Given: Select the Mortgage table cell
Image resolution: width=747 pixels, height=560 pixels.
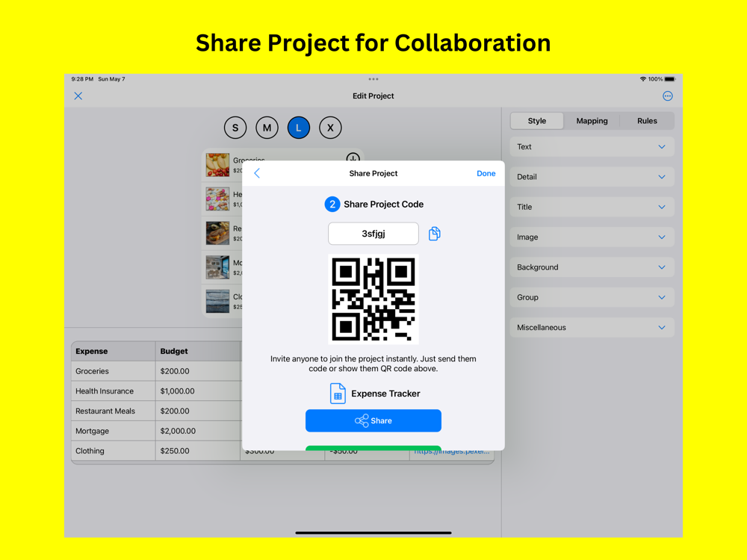Looking at the screenshot, I should [114, 431].
